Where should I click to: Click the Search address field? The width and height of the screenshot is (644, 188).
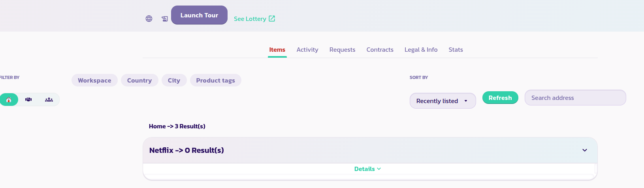pyautogui.click(x=575, y=98)
